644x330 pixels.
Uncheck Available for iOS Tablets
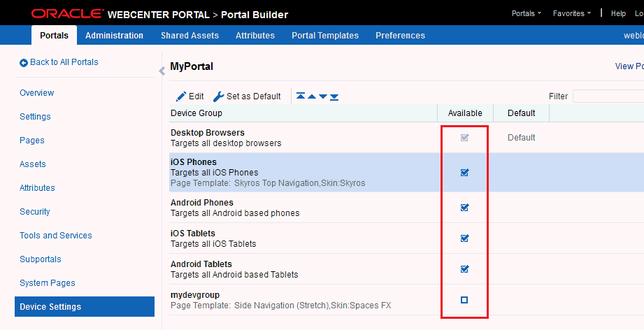click(464, 238)
